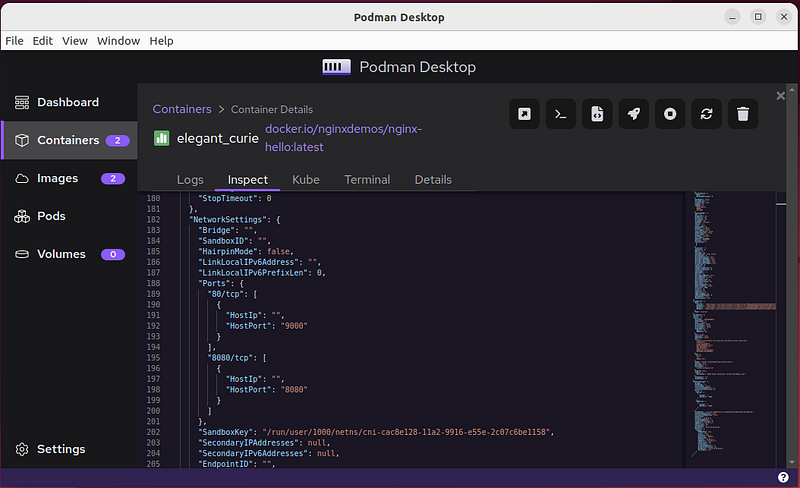Click "Bridge" key on line 183
800x488 pixels.
[x=218, y=230]
